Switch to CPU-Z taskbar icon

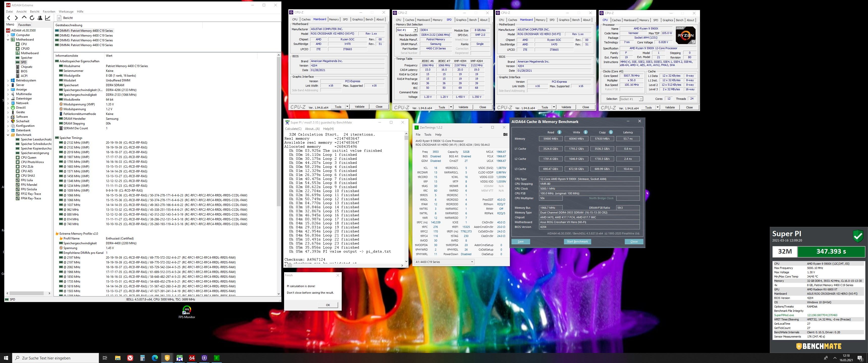(204, 358)
